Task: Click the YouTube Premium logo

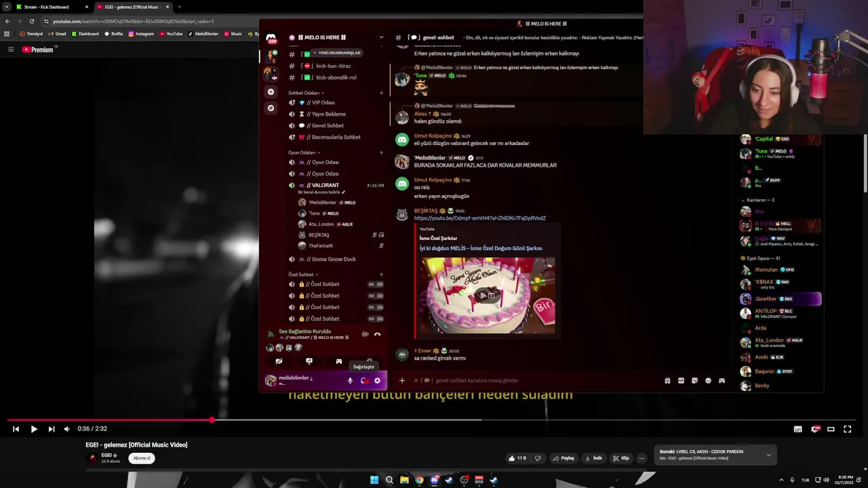Action: tap(38, 49)
